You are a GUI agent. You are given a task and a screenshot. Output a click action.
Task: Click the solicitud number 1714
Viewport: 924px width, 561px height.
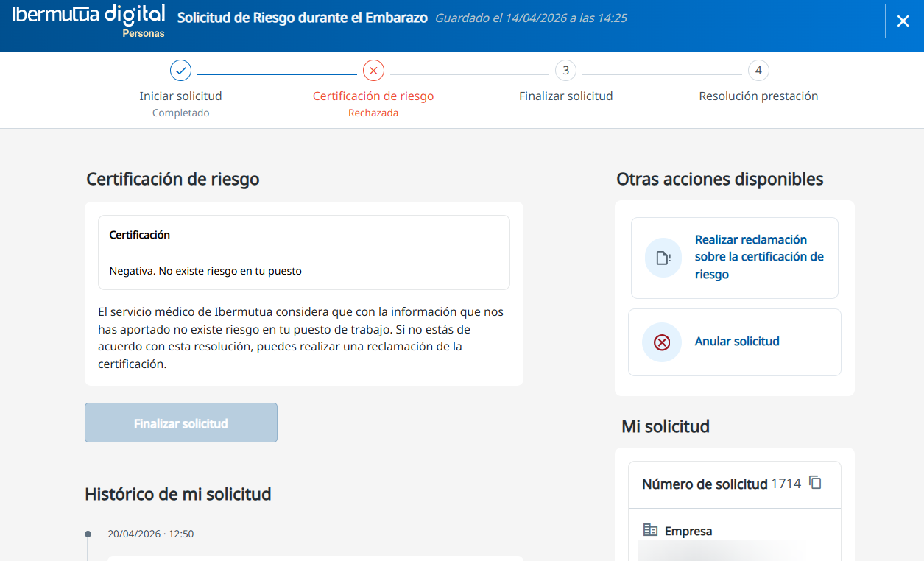786,484
